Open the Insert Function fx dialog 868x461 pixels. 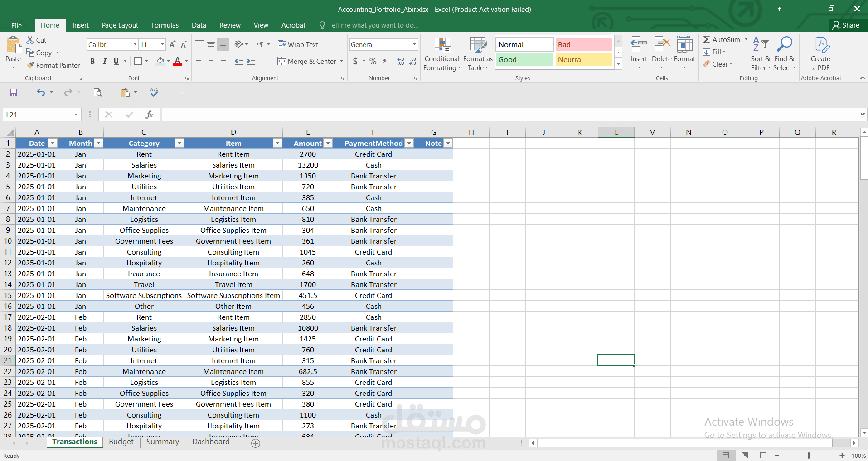point(149,115)
